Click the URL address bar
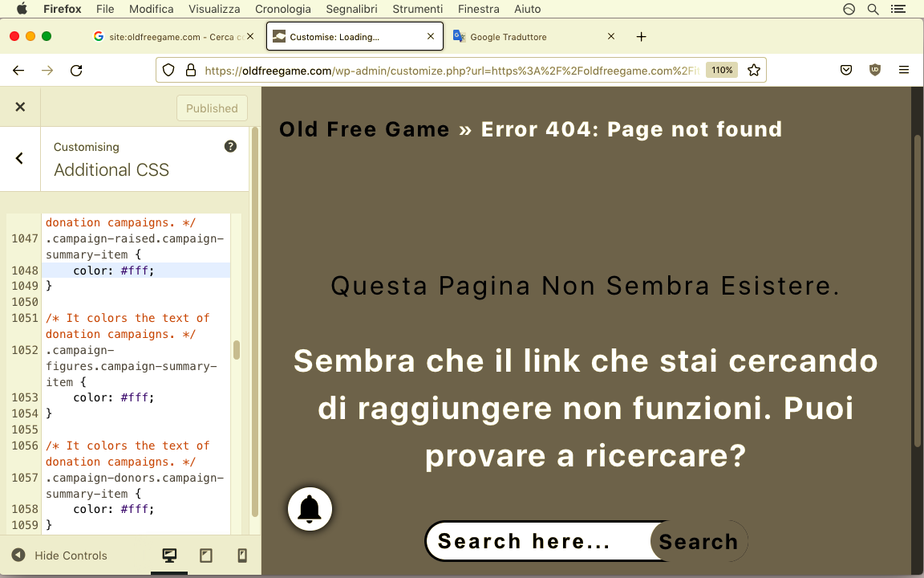The width and height of the screenshot is (924, 578). 452,70
